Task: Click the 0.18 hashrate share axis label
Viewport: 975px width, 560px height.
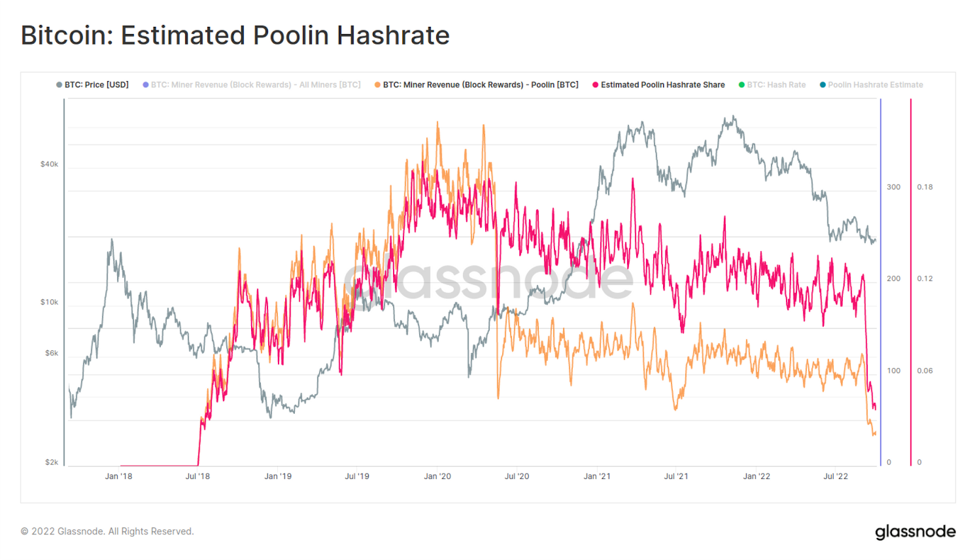Action: point(925,187)
